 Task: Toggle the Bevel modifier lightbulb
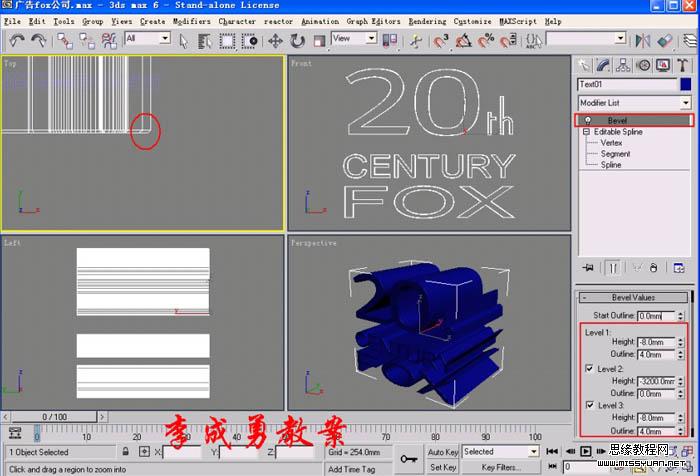click(587, 120)
